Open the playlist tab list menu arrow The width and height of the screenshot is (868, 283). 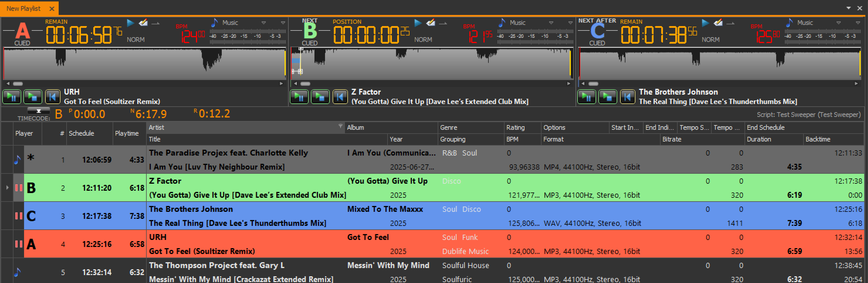point(848,8)
